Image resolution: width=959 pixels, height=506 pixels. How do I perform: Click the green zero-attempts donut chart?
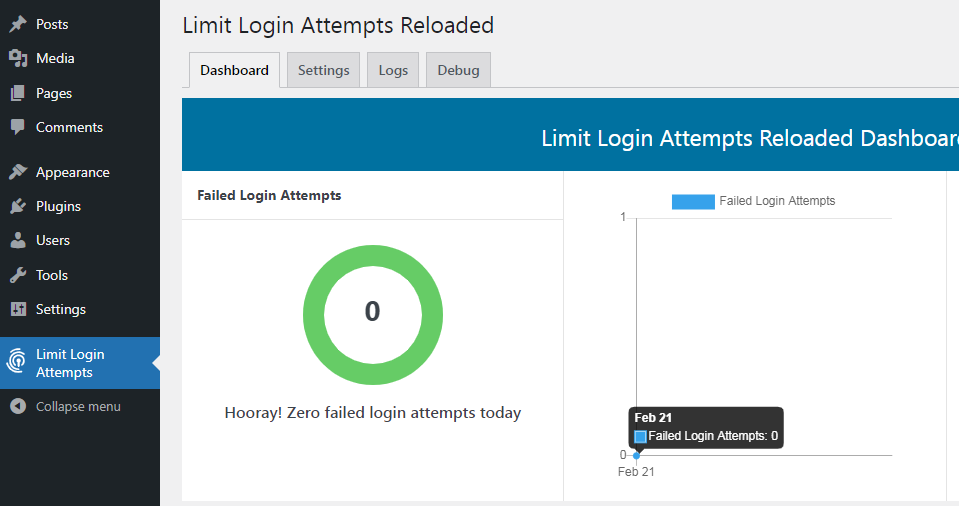(372, 314)
